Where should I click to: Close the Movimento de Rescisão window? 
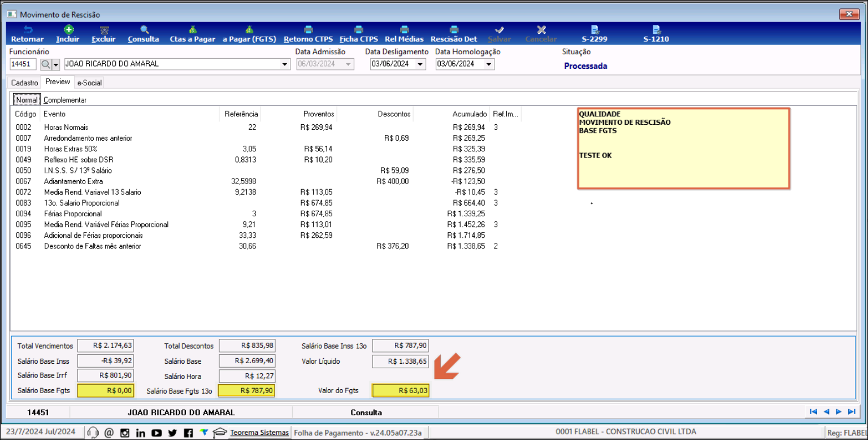point(849,14)
